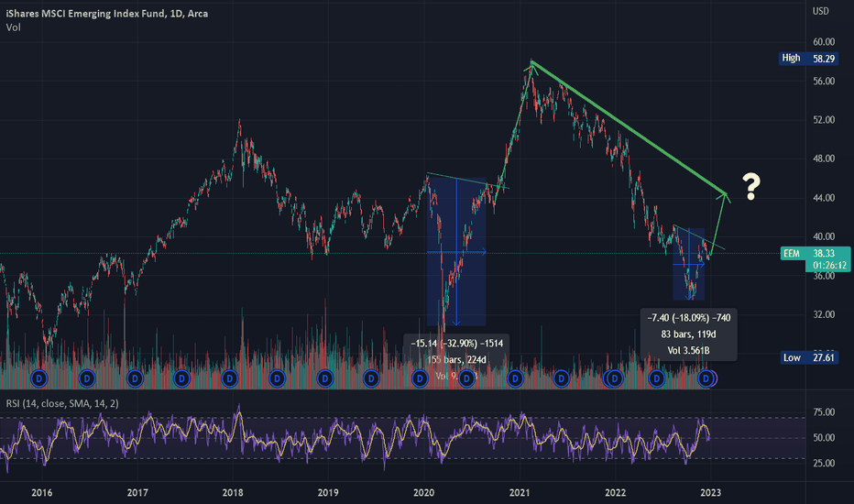Select the early-2021 dividend D marker
Image resolution: width=854 pixels, height=504 pixels.
click(x=515, y=378)
